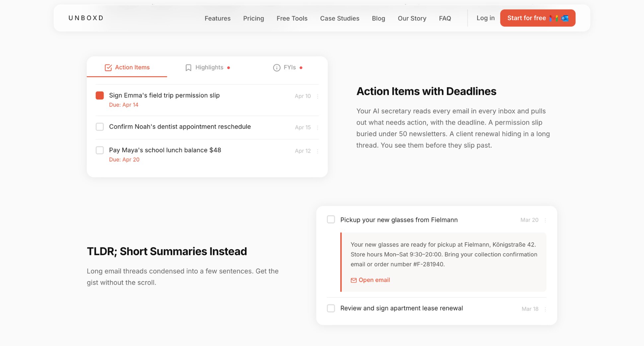
Task: Click the Highlights bookmark icon
Action: coord(188,68)
